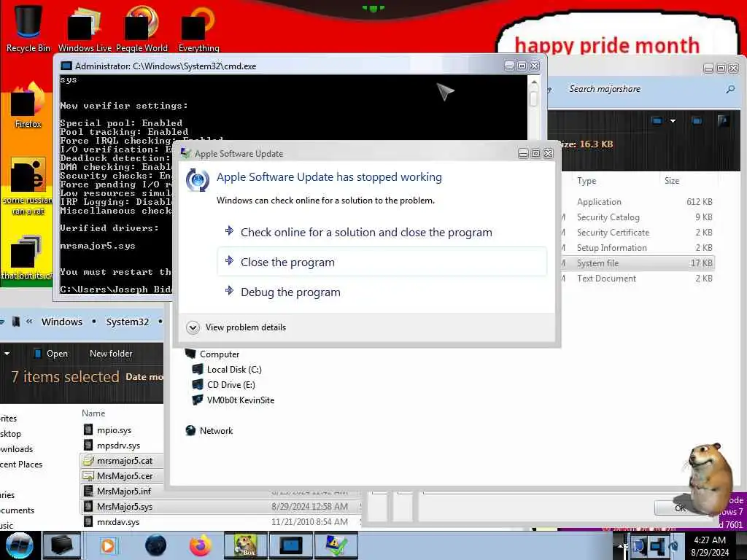Click the mrsmajor5.cat file icon
The image size is (747, 560).
point(88,461)
